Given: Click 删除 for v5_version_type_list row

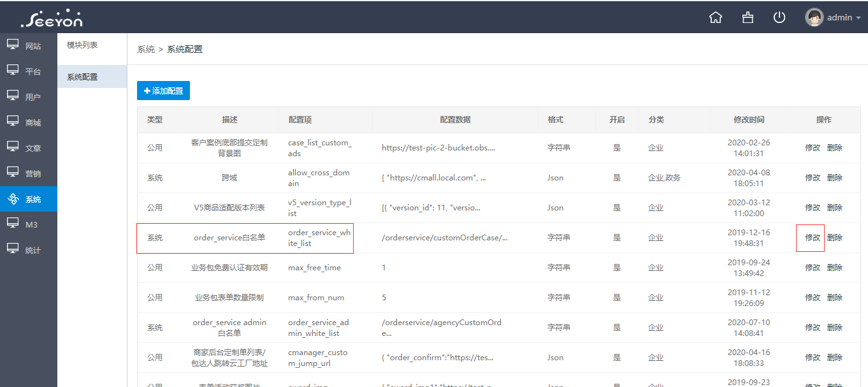Looking at the screenshot, I should (x=835, y=207).
